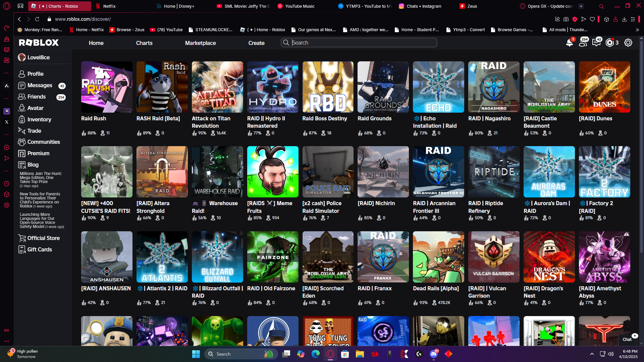Show hidden system tray icons
The width and height of the screenshot is (644, 362).
[592, 354]
